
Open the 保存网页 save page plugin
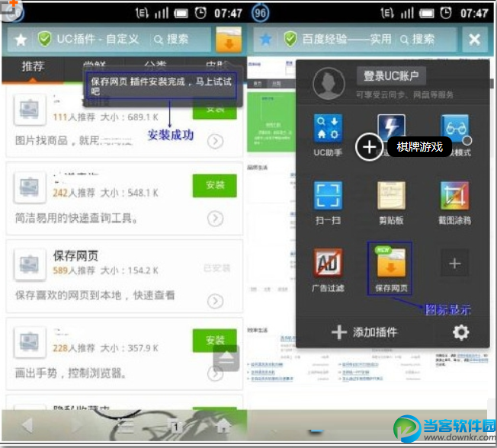(x=390, y=262)
